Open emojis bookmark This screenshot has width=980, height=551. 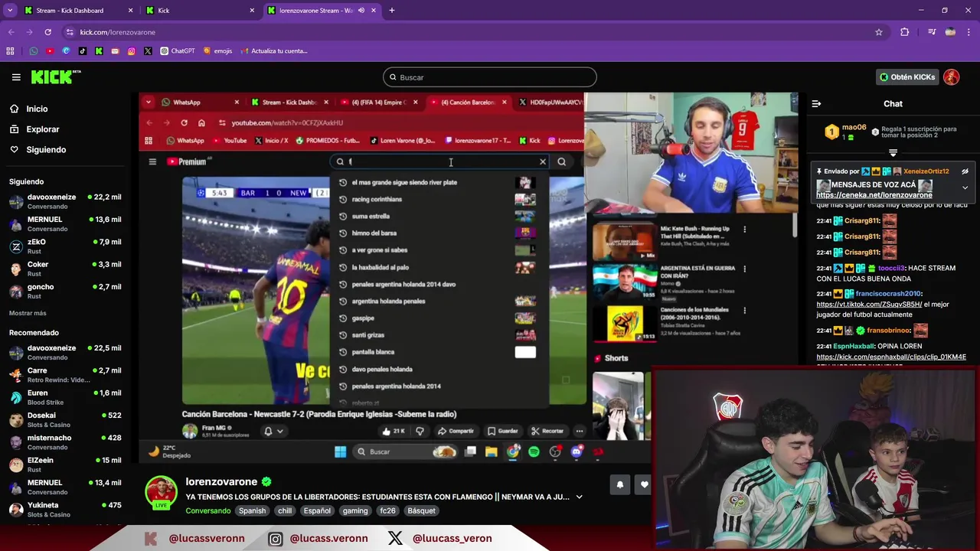pyautogui.click(x=217, y=51)
